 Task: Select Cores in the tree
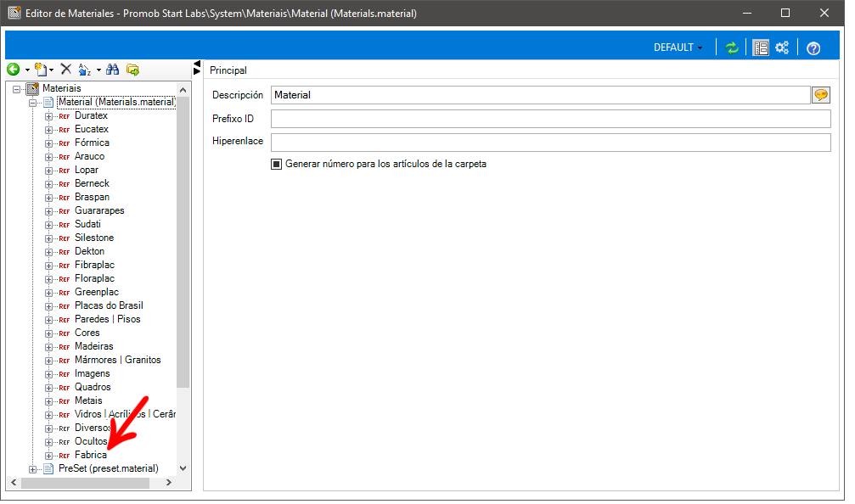click(x=87, y=333)
